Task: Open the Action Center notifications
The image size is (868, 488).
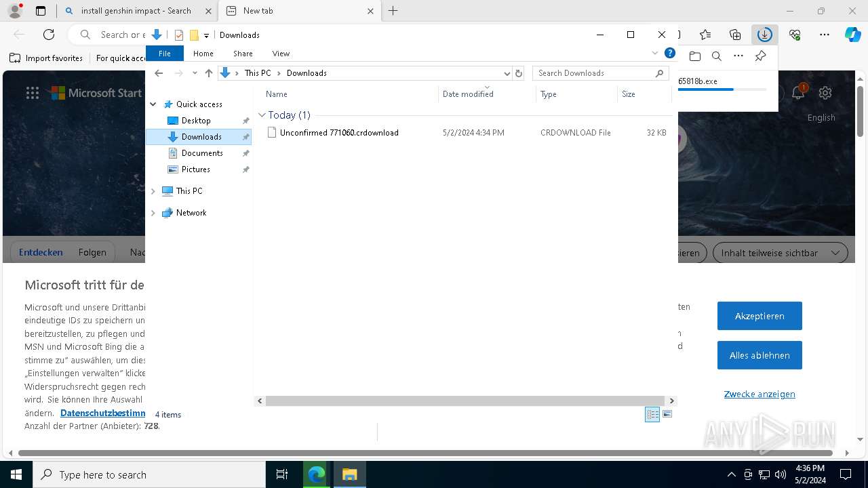Action: click(x=846, y=474)
